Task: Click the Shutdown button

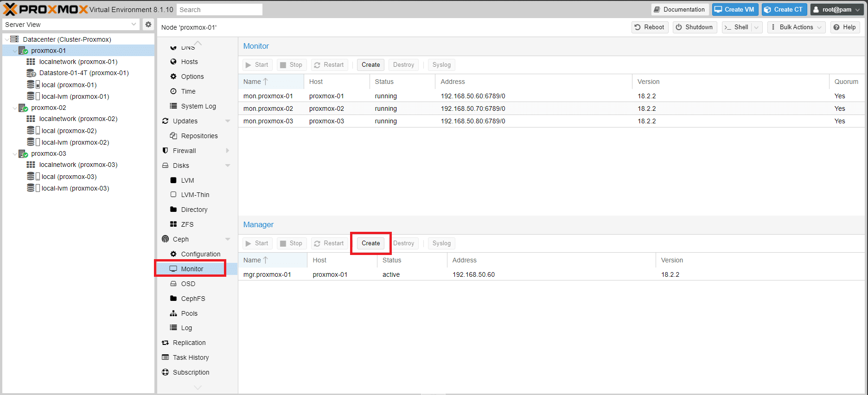Action: pyautogui.click(x=695, y=27)
